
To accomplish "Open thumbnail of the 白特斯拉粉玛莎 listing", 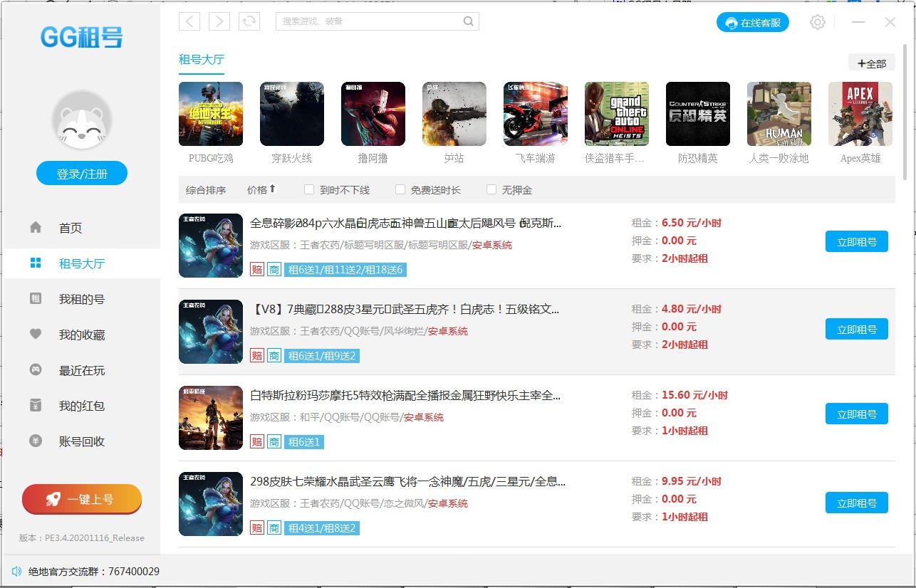I will [x=211, y=418].
